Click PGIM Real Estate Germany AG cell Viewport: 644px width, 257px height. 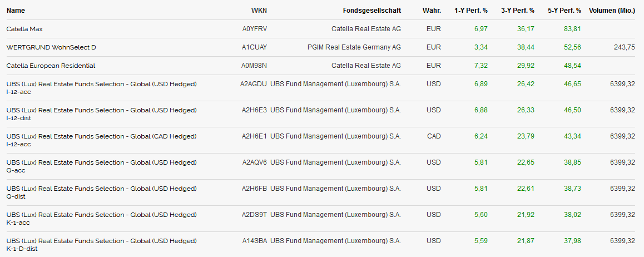354,47
